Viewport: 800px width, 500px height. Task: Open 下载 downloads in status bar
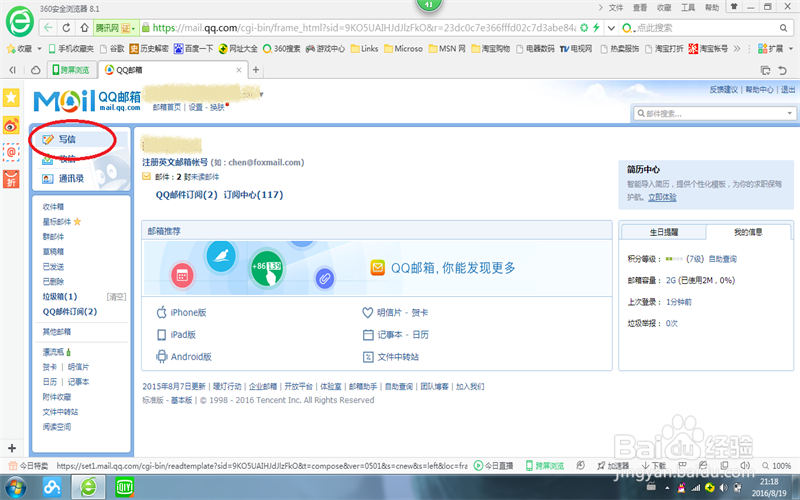tap(654, 465)
